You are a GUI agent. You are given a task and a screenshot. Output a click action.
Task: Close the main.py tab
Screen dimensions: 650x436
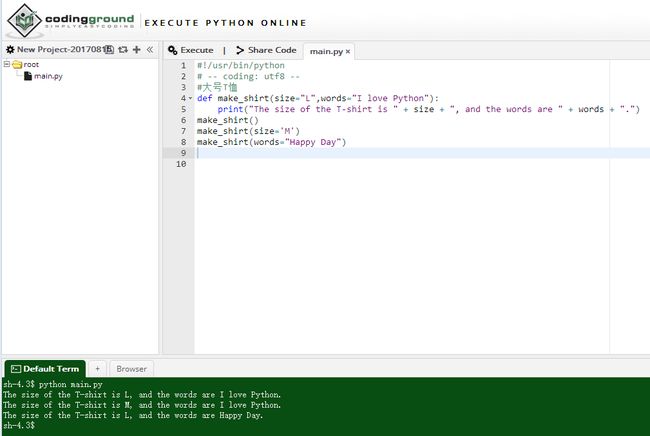348,52
